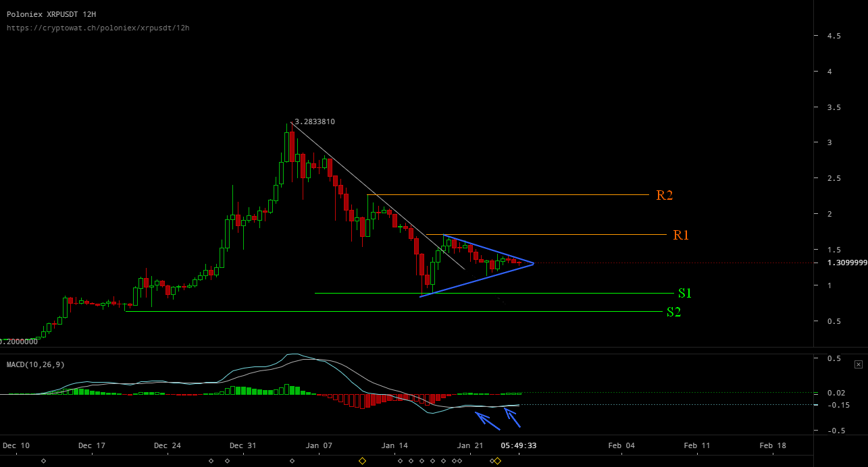Viewport: 868px width, 467px height.
Task: Click the Dec 10 date label
Action: [x=16, y=445]
